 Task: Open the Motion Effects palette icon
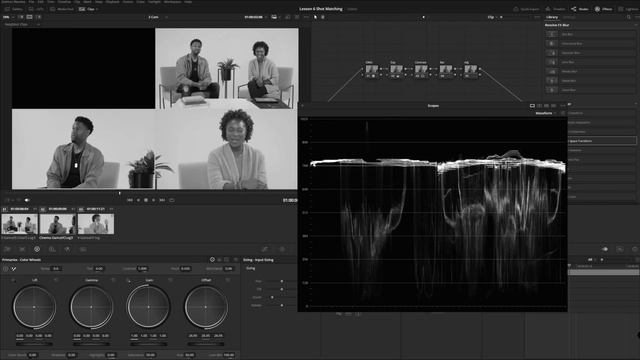[x=83, y=249]
